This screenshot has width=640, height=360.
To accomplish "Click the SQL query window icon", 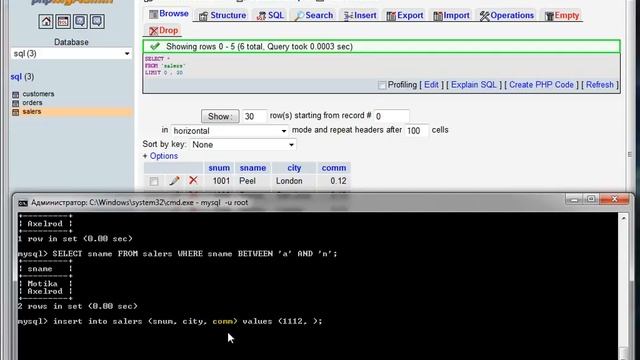I will click(63, 21).
